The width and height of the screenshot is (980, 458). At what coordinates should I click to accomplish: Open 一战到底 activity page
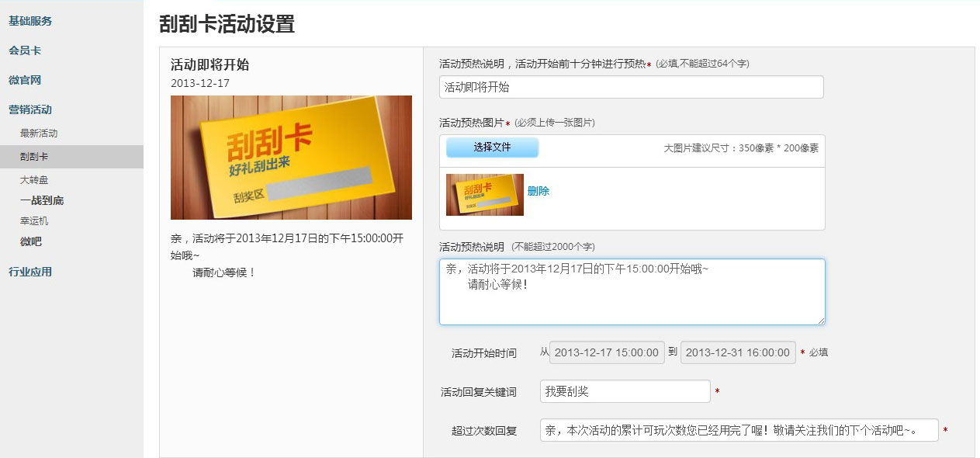[42, 200]
